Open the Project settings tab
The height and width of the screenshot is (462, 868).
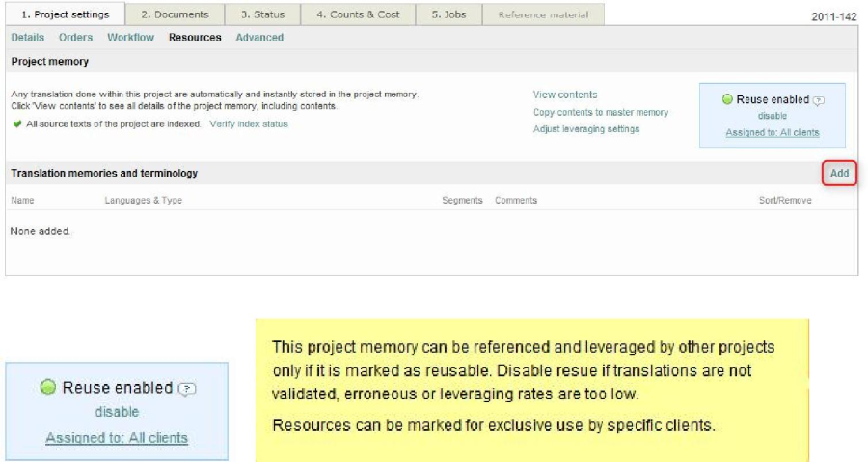tap(65, 14)
